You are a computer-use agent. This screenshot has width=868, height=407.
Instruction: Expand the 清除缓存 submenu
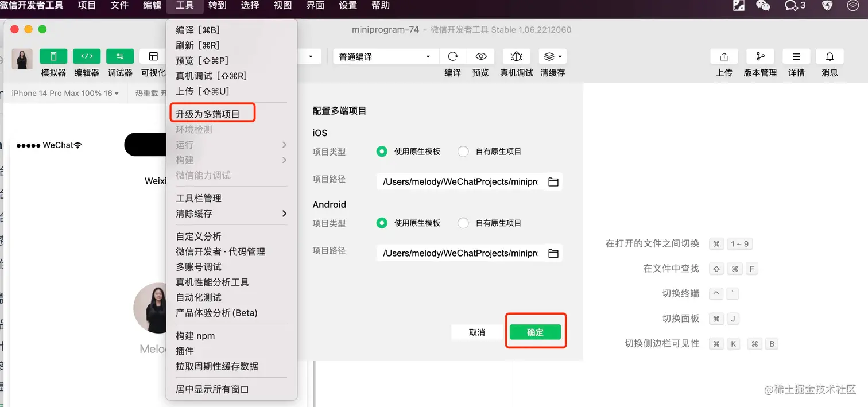click(231, 214)
